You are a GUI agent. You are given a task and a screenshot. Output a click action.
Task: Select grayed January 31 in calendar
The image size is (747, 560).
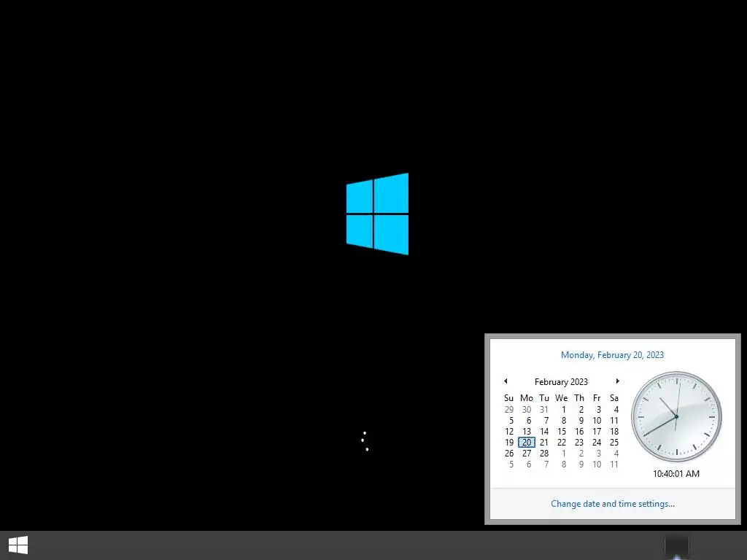pyautogui.click(x=544, y=410)
